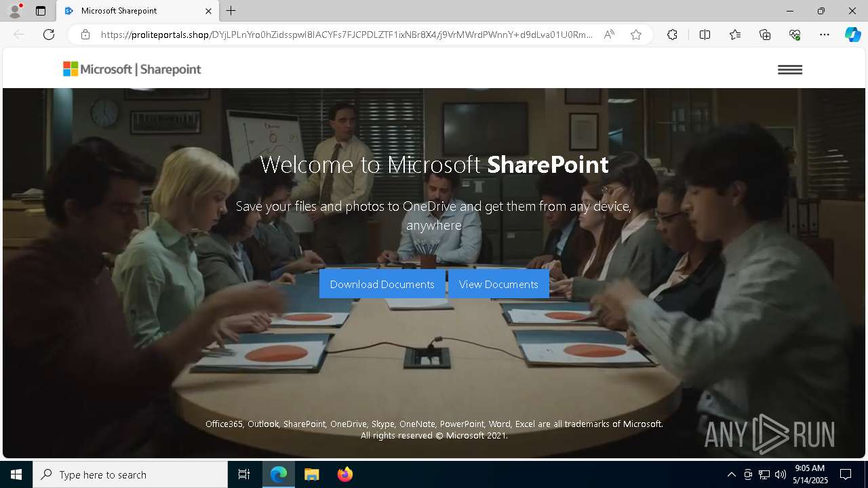Show hidden system tray icons

click(731, 474)
